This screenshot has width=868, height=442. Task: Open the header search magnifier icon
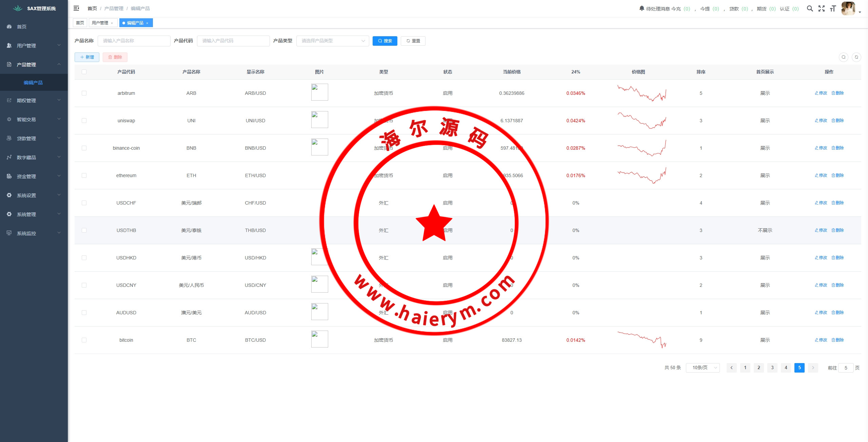810,8
